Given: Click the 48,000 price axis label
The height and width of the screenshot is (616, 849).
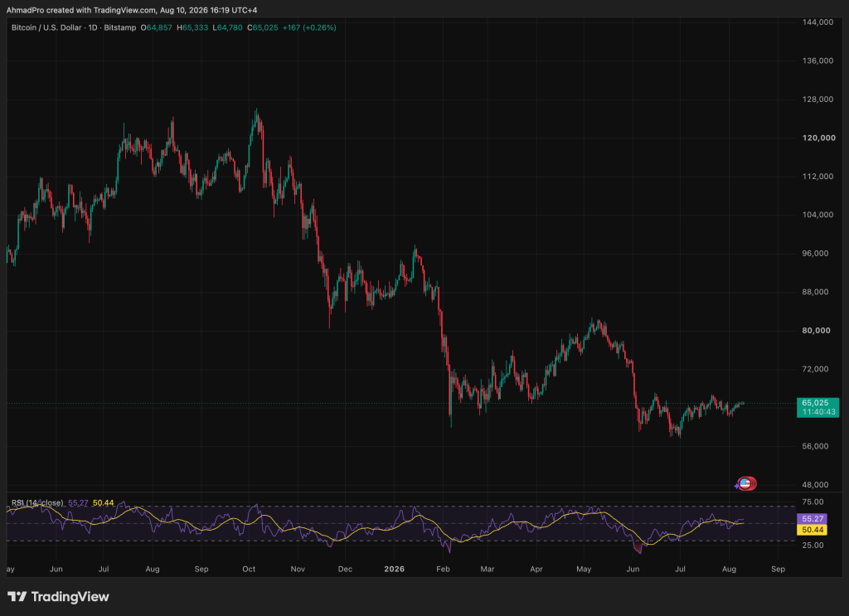Looking at the screenshot, I should pyautogui.click(x=816, y=484).
